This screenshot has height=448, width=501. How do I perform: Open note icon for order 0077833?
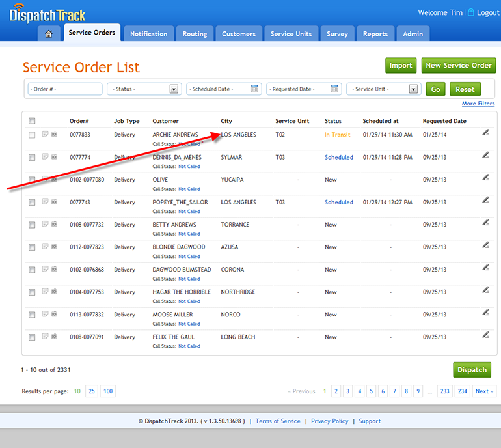(x=46, y=135)
